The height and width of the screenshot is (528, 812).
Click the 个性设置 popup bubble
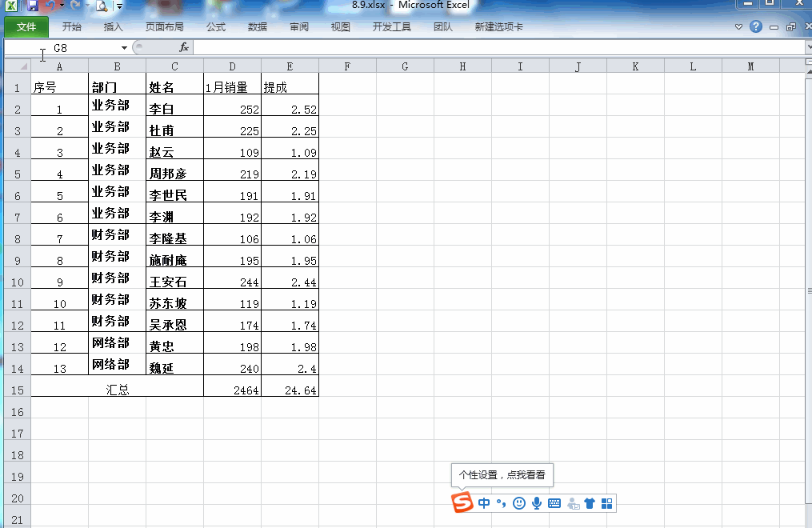click(503, 474)
